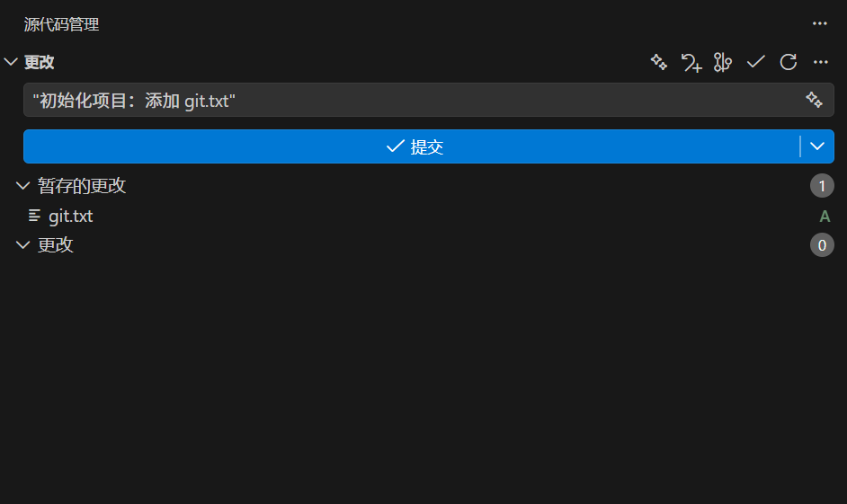Click the branch graph icon in the header toolbar
The width and height of the screenshot is (847, 504).
723,62
